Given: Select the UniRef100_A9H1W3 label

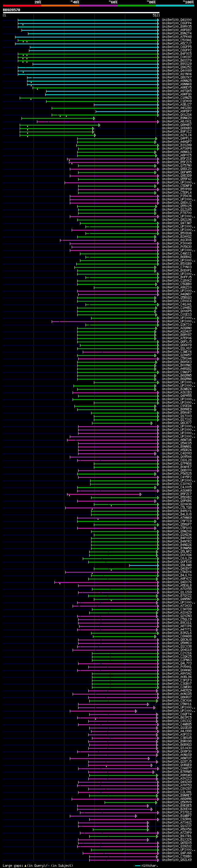Looking at the screenshot, I should click(x=177, y=775).
